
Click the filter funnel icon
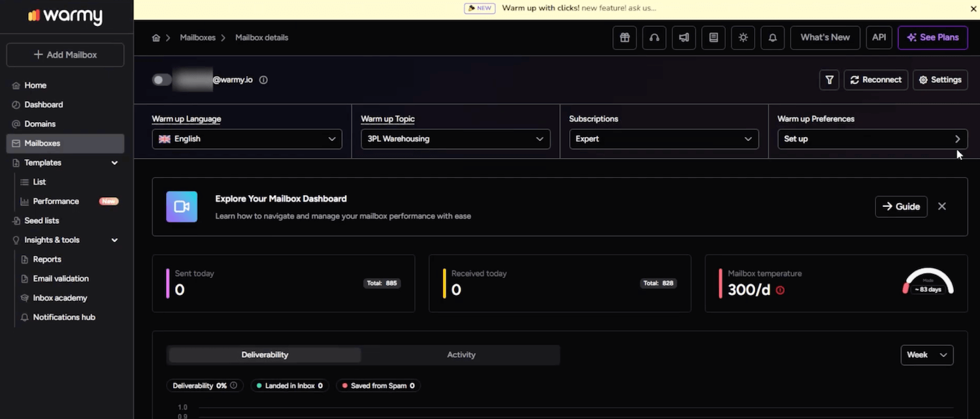[829, 80]
